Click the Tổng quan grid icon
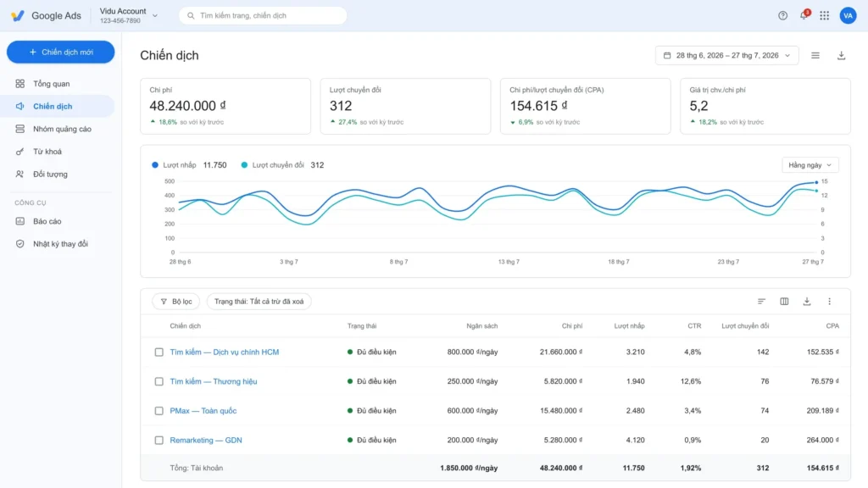The width and height of the screenshot is (868, 488). click(20, 84)
